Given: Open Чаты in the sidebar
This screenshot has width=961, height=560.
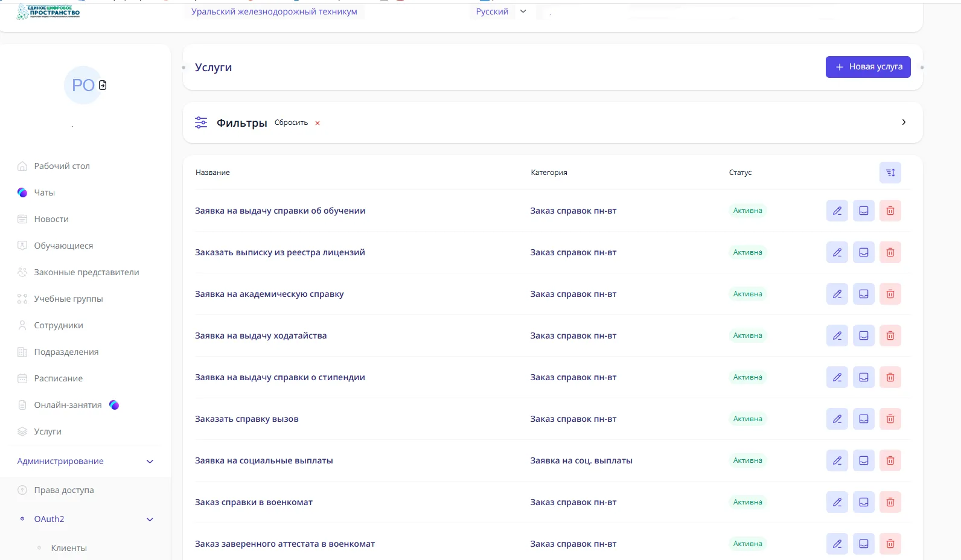Looking at the screenshot, I should 44,192.
